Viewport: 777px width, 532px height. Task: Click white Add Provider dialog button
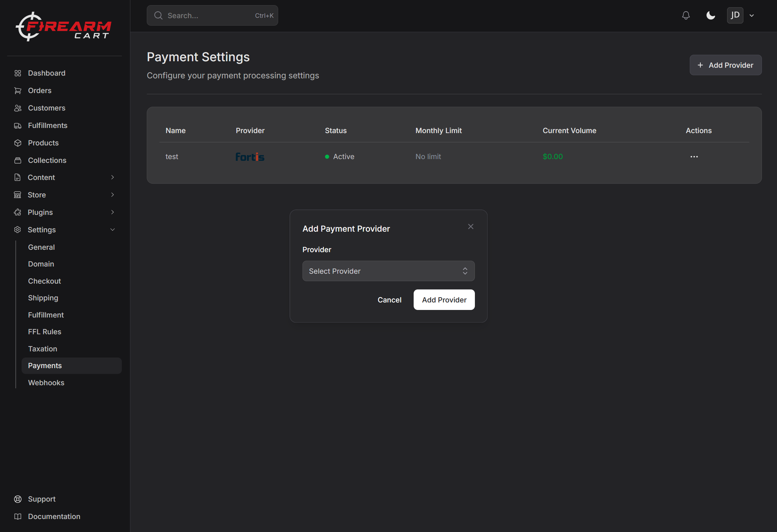tap(444, 300)
